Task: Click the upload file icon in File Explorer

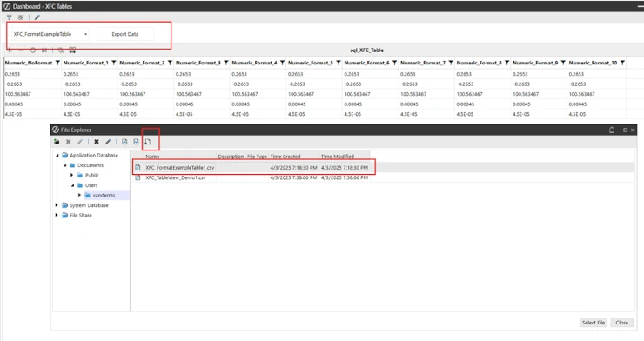Action: pos(124,142)
